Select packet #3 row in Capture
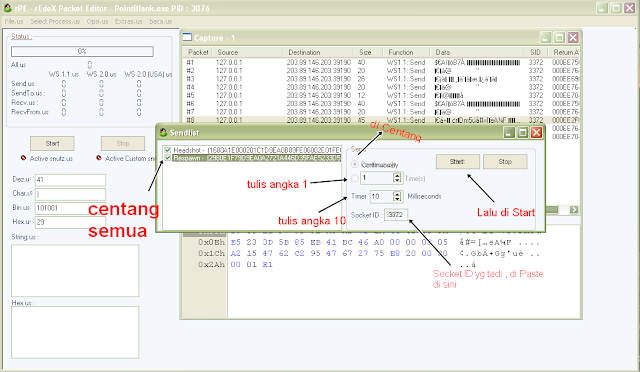Image resolution: width=640 pixels, height=372 pixels. (382, 79)
